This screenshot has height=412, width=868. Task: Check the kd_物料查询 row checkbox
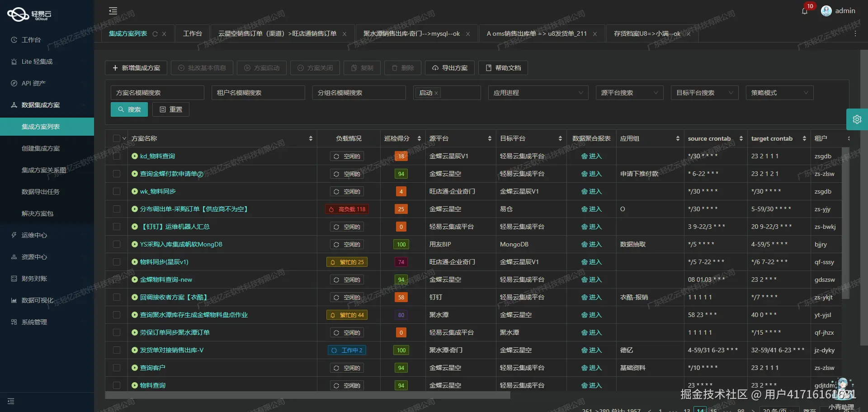click(x=117, y=156)
